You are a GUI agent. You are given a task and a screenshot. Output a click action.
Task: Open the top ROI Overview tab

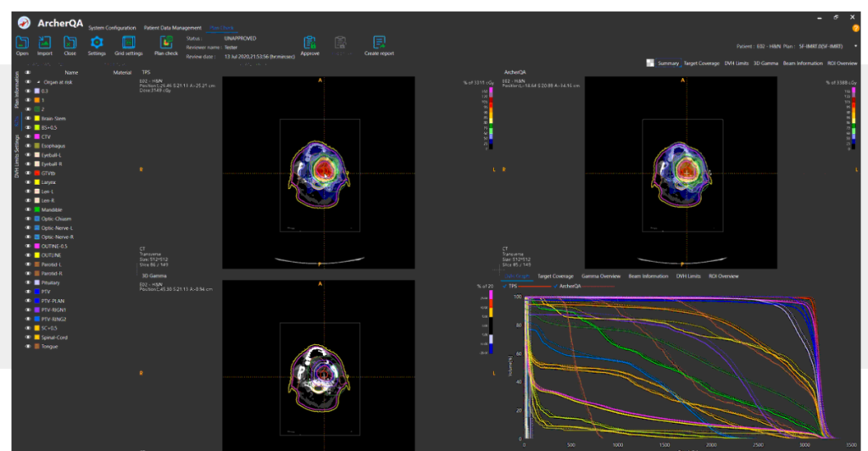coord(842,63)
